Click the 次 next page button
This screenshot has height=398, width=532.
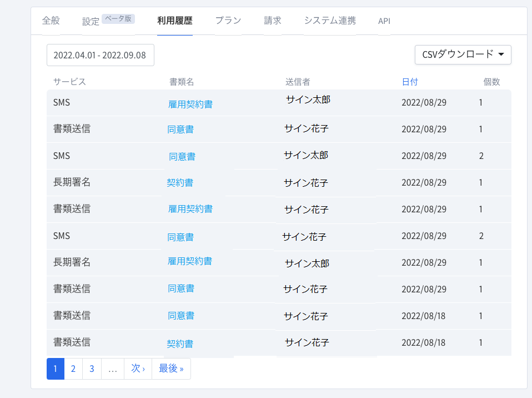click(138, 369)
